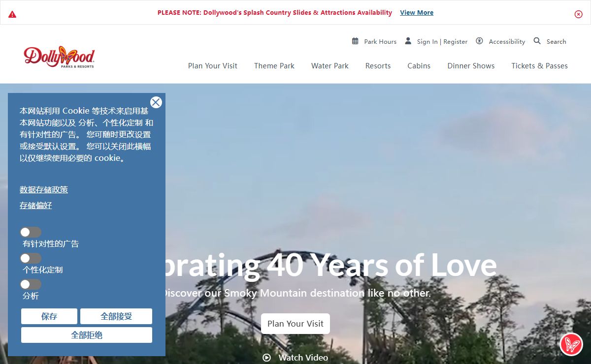Click the Watch Video play icon
591x364 pixels.
tap(267, 358)
